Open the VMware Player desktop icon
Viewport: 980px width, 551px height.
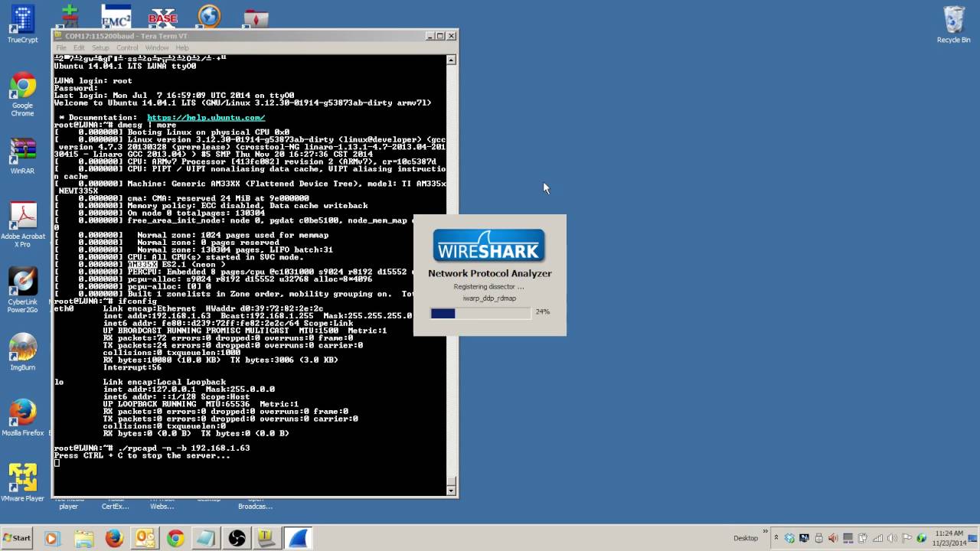(x=22, y=482)
